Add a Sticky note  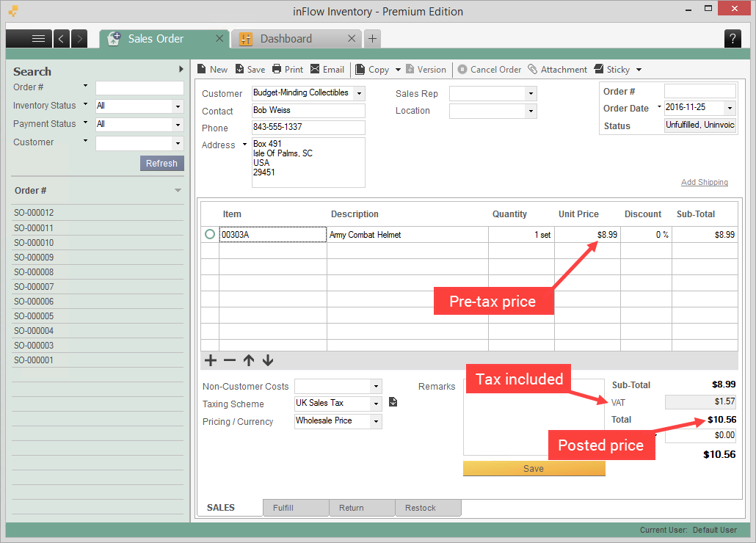(612, 70)
